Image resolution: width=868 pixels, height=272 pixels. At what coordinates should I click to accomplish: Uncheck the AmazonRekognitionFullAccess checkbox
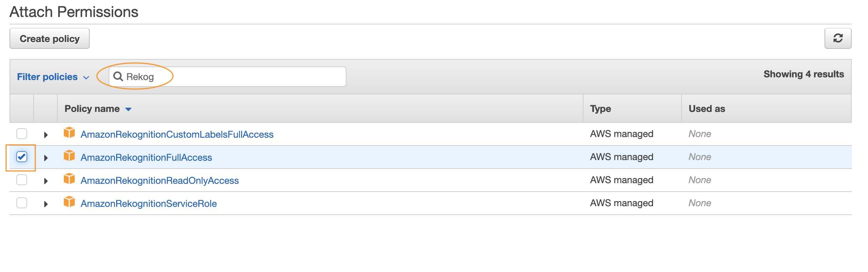[x=22, y=157]
